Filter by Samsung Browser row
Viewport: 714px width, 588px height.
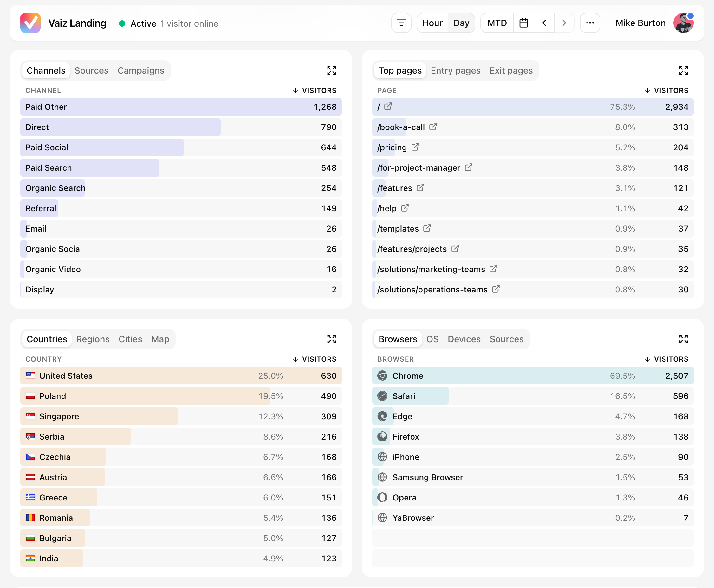[x=533, y=477]
